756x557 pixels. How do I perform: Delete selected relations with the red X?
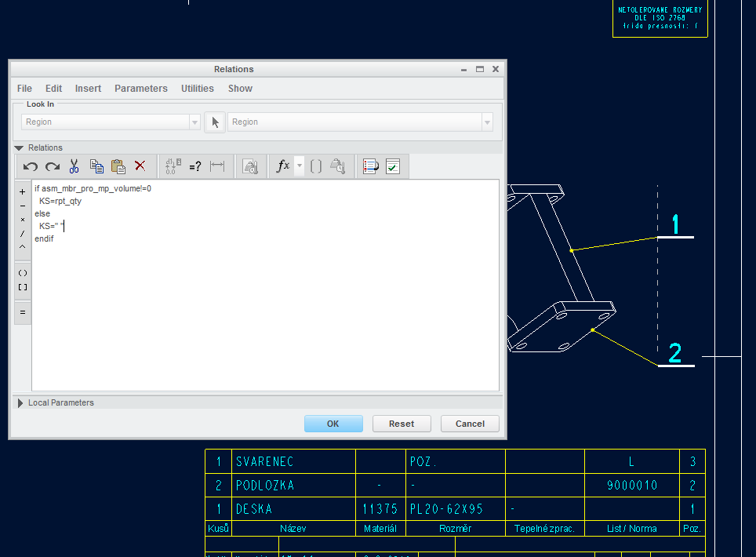(x=140, y=166)
